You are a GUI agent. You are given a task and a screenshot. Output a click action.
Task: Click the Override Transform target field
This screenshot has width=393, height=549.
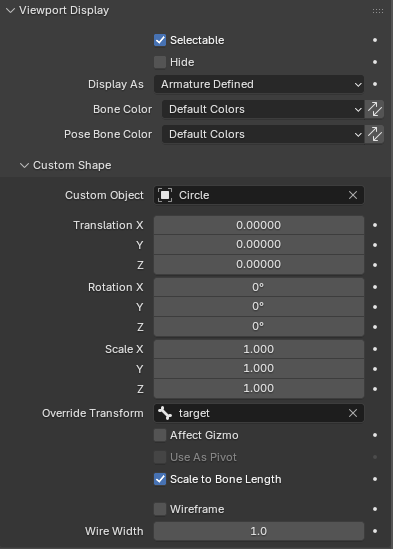point(259,413)
